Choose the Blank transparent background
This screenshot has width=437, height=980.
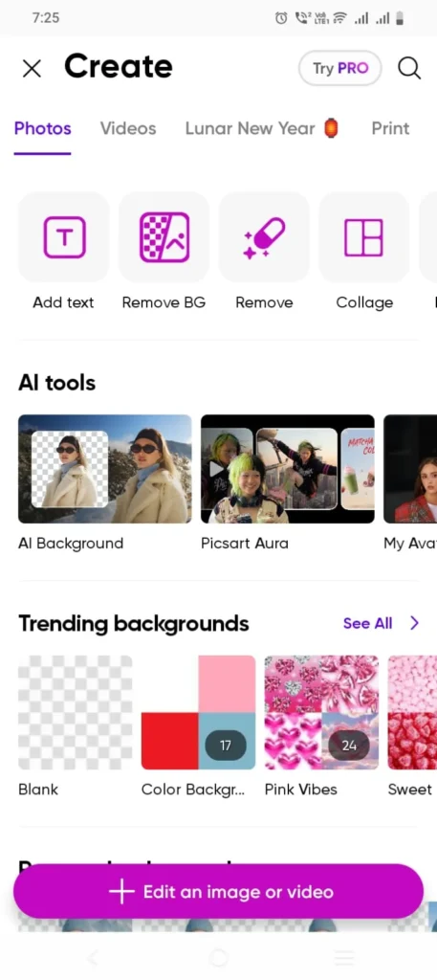click(x=75, y=712)
